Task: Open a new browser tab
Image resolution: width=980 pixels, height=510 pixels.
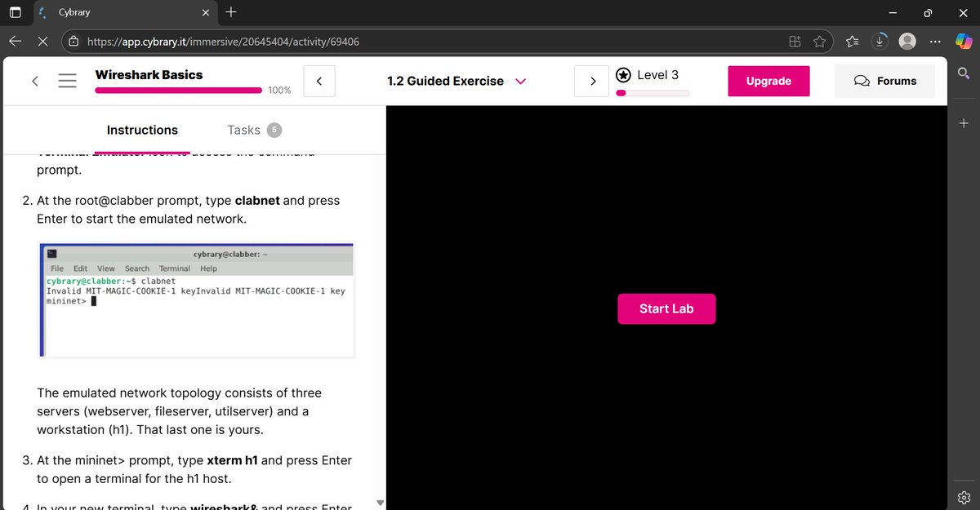Action: click(231, 12)
